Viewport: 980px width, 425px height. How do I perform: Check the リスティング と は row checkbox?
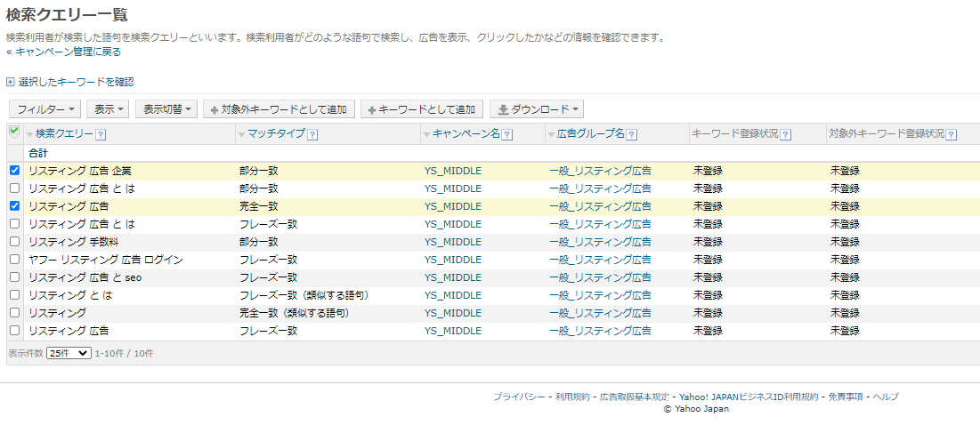15,294
